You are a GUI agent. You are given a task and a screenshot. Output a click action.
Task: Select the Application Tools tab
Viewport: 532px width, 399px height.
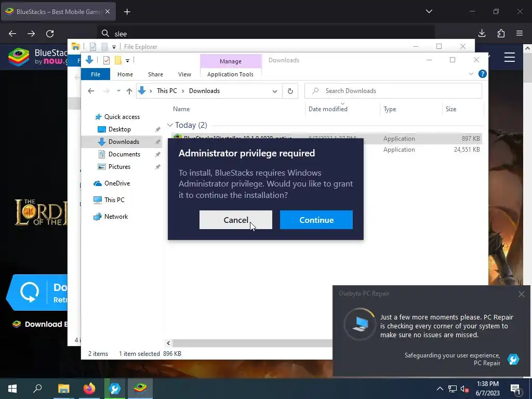[x=230, y=74]
